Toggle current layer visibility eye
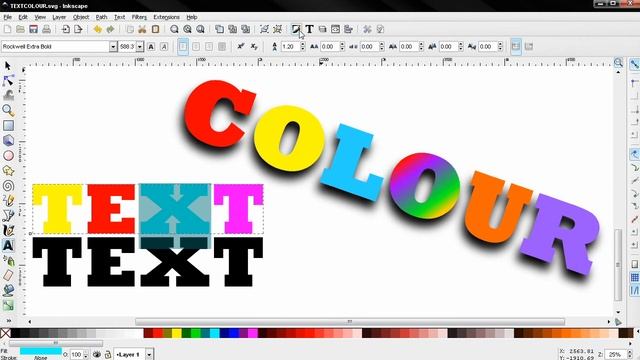This screenshot has width=640, height=360. tap(97, 354)
